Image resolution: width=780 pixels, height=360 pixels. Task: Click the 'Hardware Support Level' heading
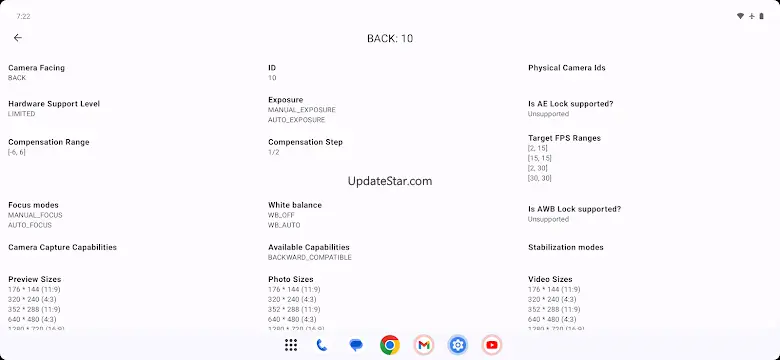[54, 104]
